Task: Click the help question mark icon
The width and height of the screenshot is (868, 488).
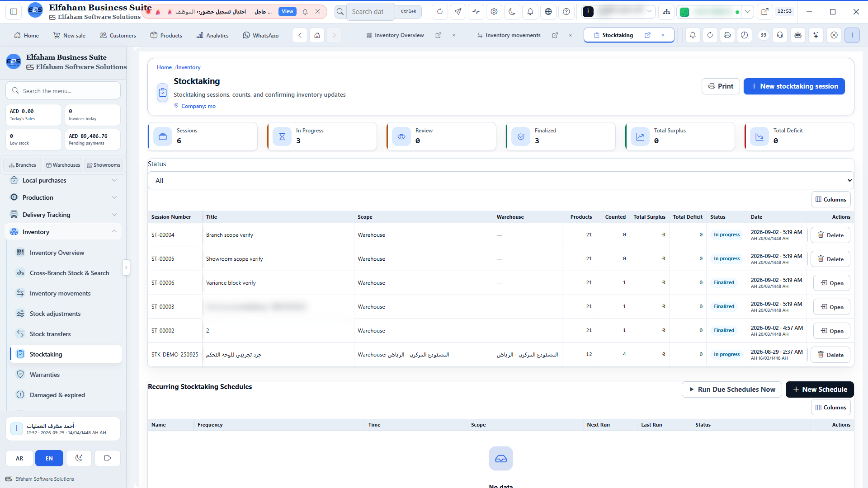Action: pyautogui.click(x=566, y=12)
